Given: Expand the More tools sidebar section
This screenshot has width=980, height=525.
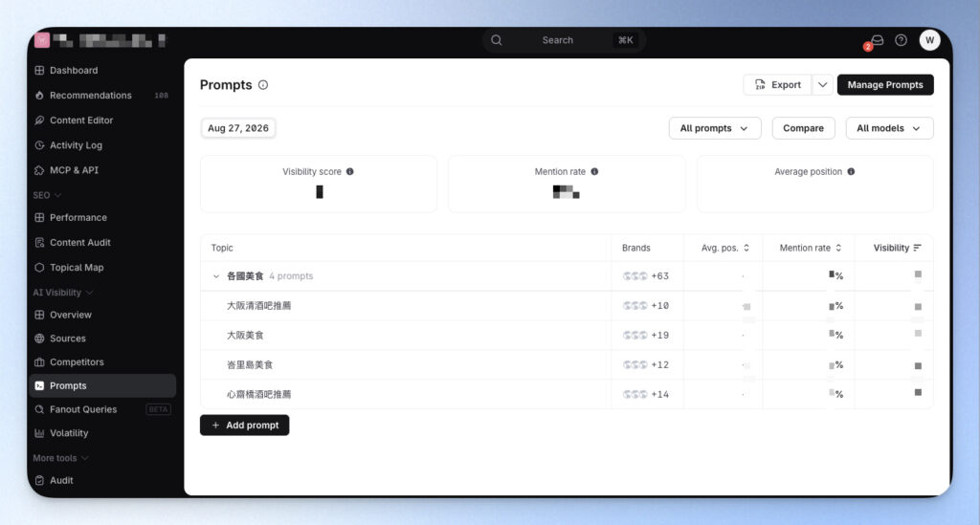Looking at the screenshot, I should click(x=60, y=458).
